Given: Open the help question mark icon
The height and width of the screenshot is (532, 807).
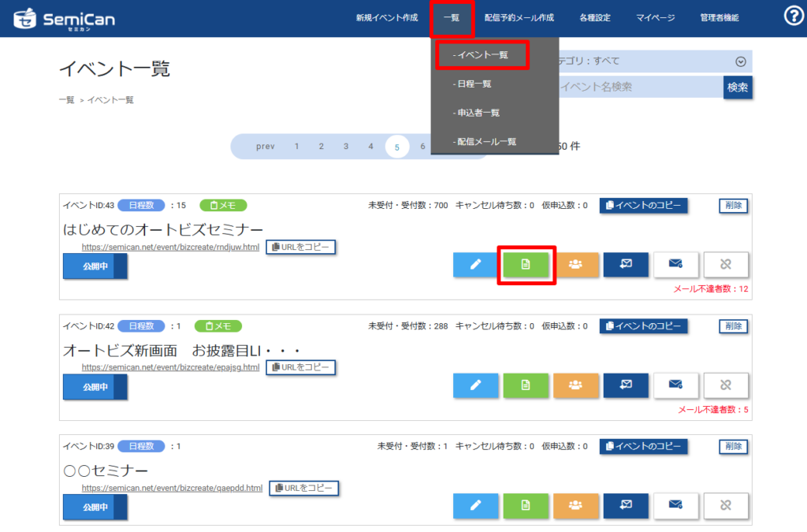Looking at the screenshot, I should (x=794, y=16).
